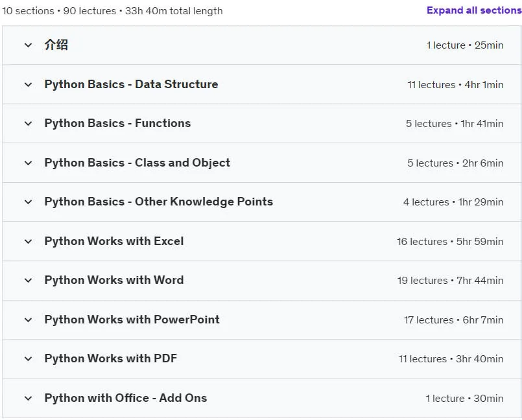Image resolution: width=522 pixels, height=420 pixels.
Task: Expand Python Basics - Other Knowledge Points chevron
Action: tap(29, 202)
